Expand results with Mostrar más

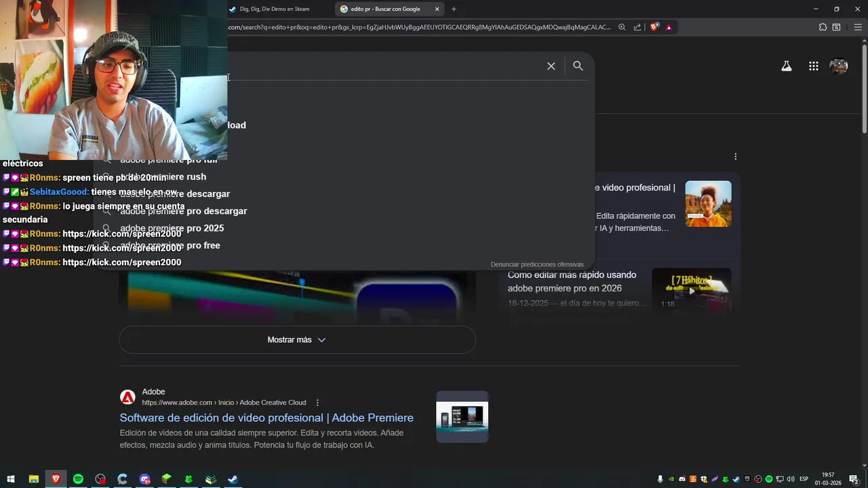pos(297,340)
